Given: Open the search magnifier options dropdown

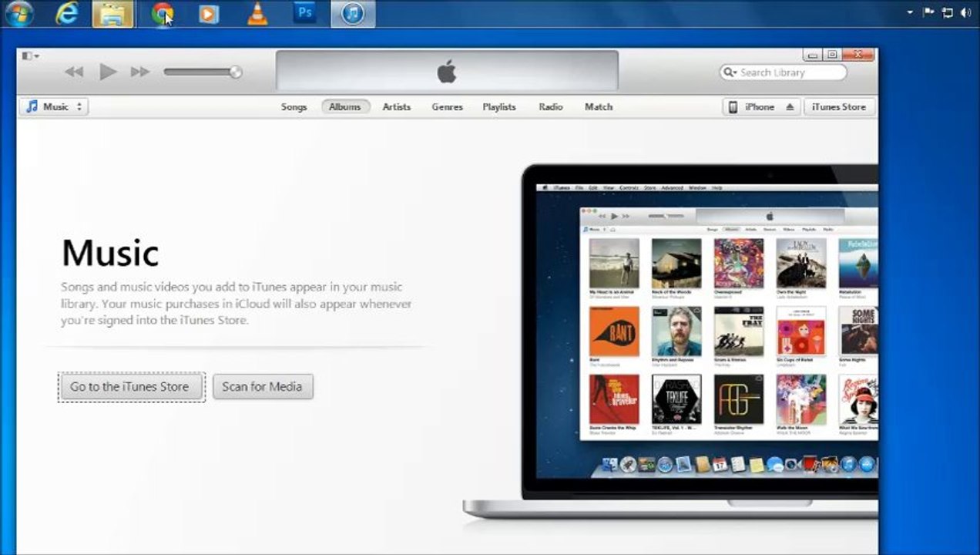Looking at the screenshot, I should coord(730,72).
